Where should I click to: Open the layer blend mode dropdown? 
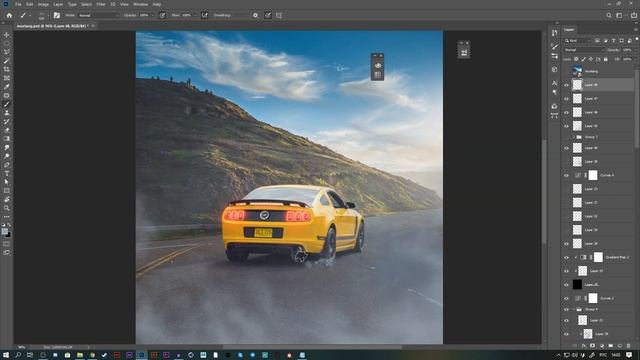click(584, 50)
